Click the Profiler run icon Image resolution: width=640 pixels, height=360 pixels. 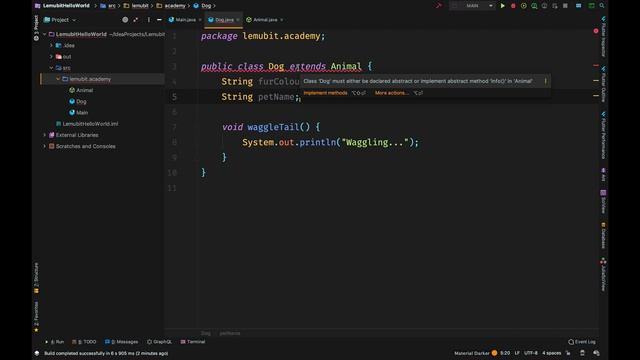pyautogui.click(x=534, y=6)
